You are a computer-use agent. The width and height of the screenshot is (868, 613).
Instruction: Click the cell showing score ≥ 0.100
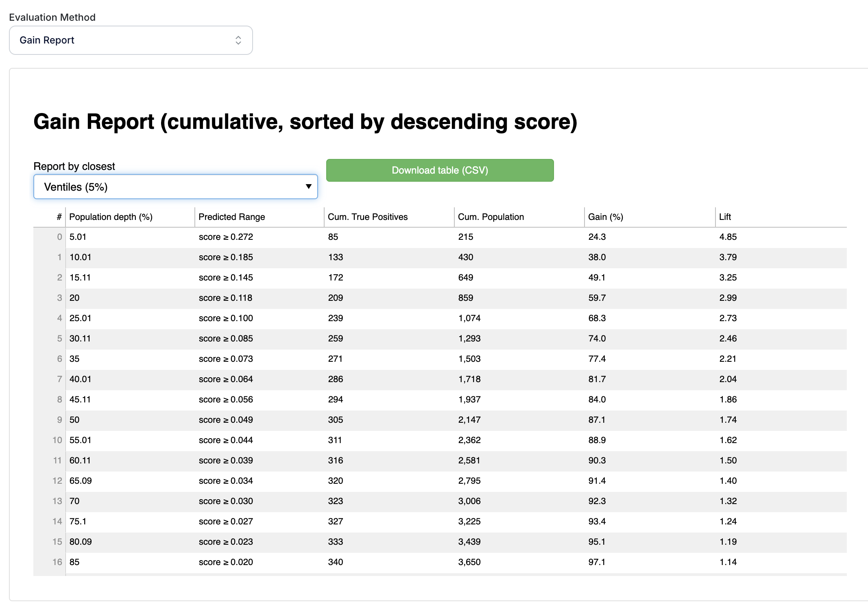point(226,318)
